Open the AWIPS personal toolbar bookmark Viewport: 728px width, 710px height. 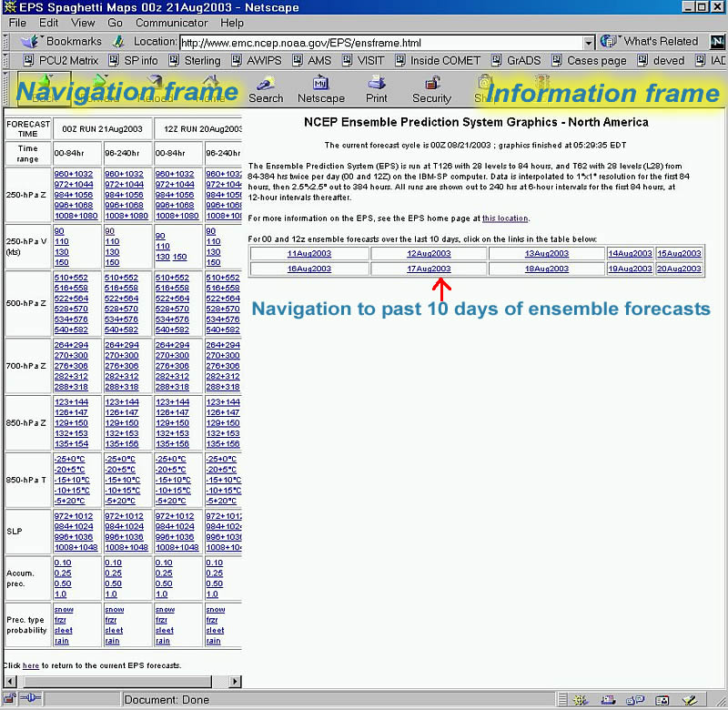(x=257, y=61)
